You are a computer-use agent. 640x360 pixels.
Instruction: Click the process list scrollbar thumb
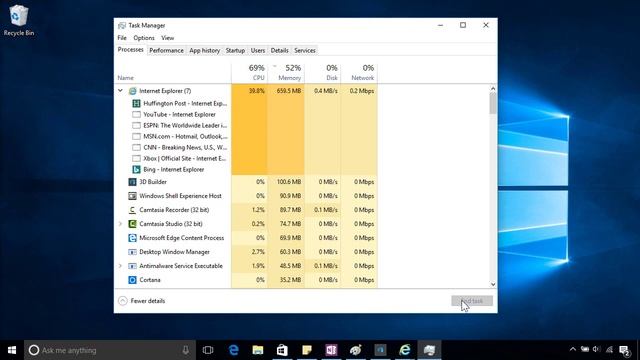pos(493,103)
